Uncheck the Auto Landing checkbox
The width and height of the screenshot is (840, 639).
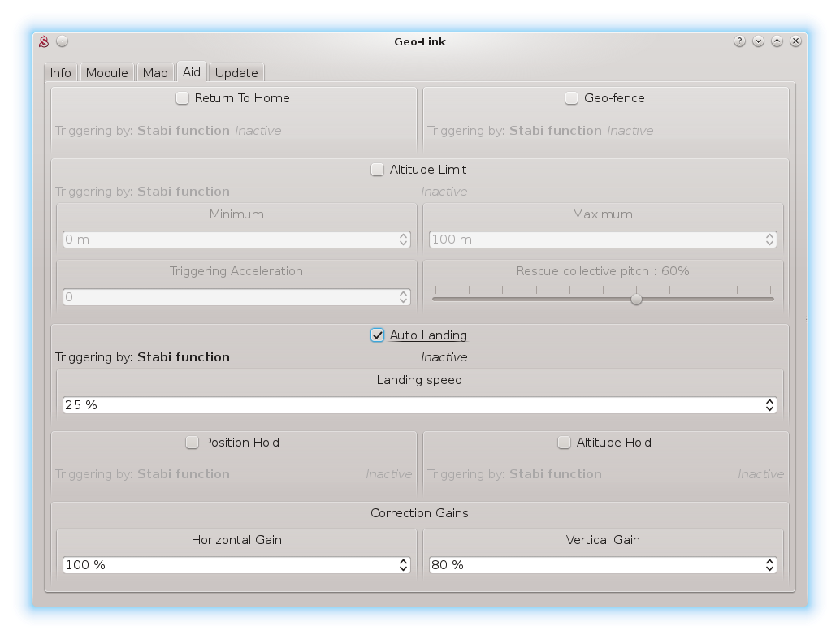coord(377,335)
